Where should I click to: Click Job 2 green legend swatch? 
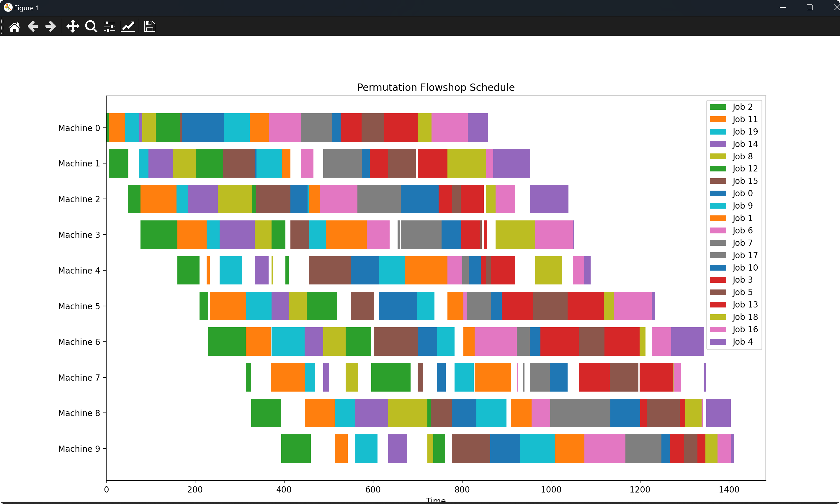pyautogui.click(x=718, y=107)
